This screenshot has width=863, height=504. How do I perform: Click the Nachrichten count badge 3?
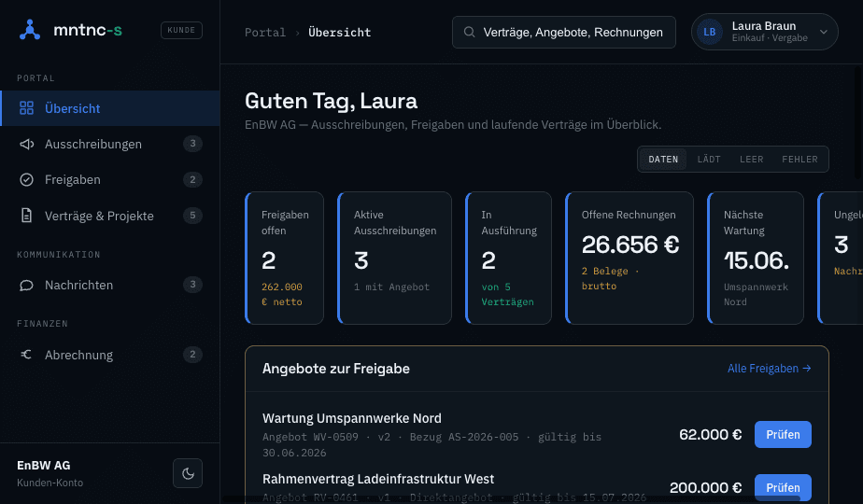coord(192,285)
